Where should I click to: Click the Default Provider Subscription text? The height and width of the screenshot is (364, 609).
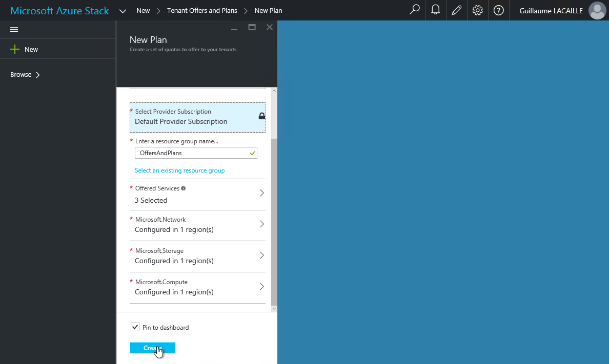pyautogui.click(x=181, y=121)
